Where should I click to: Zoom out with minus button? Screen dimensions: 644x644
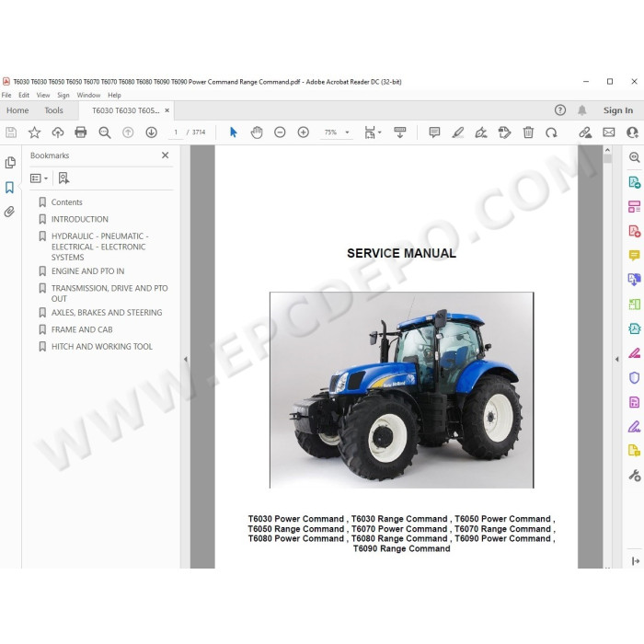[280, 132]
